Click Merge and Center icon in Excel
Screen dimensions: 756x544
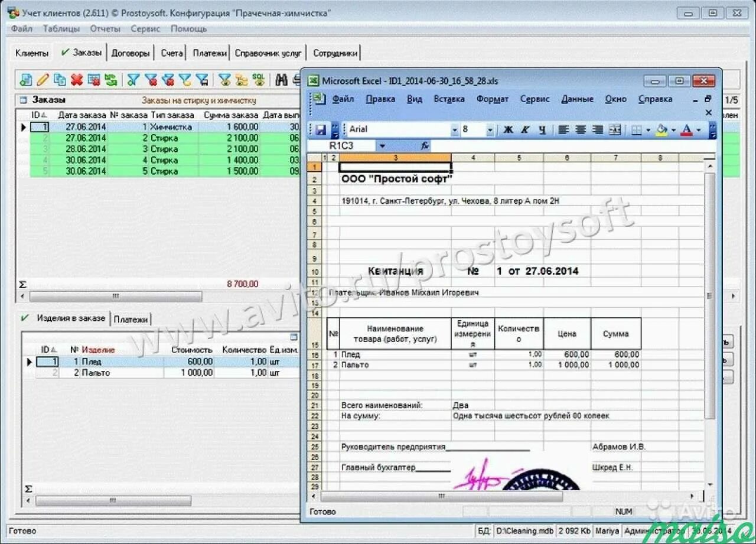pos(615,129)
